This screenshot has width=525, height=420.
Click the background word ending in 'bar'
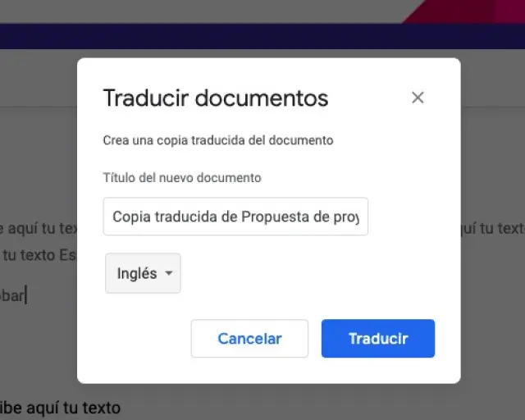point(13,296)
